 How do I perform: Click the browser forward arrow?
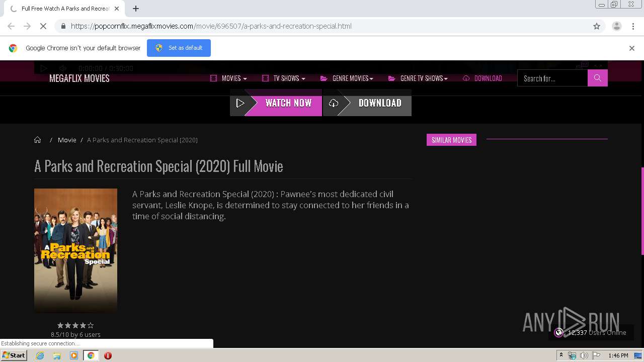point(27,26)
